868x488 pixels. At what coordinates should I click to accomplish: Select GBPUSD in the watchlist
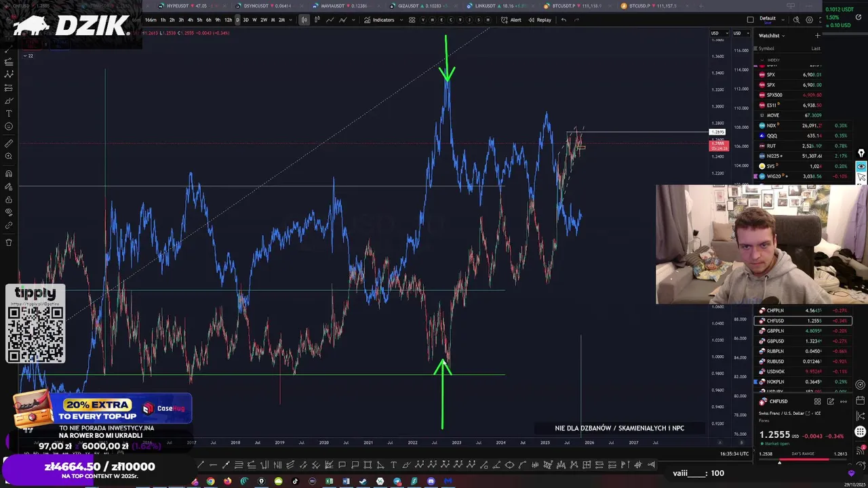coord(802,341)
